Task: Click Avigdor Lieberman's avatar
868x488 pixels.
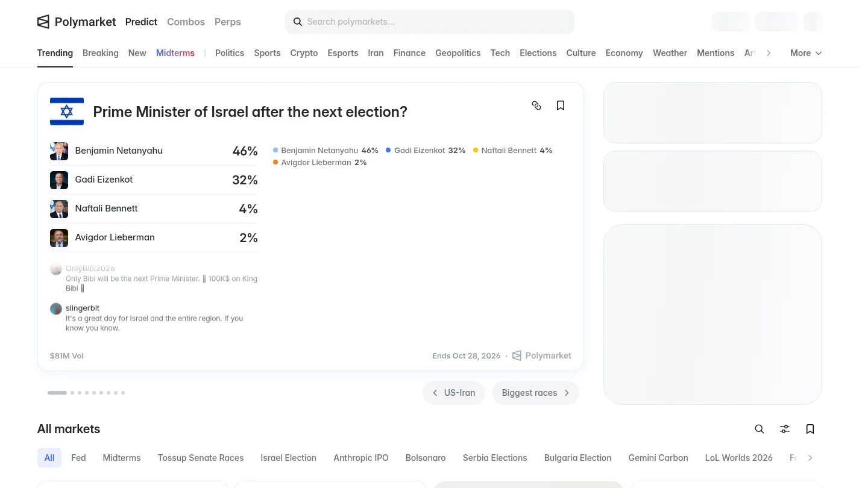Action: 59,238
